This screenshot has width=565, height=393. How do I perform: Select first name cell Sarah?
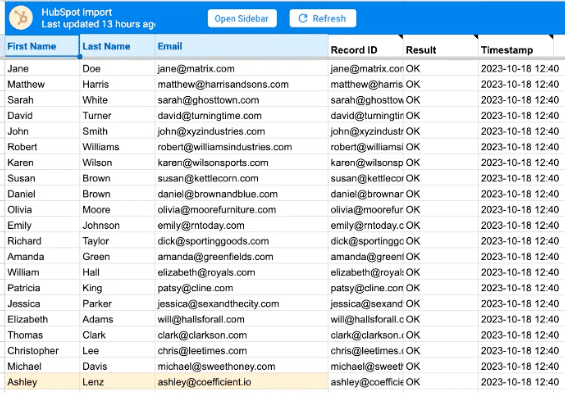click(42, 100)
